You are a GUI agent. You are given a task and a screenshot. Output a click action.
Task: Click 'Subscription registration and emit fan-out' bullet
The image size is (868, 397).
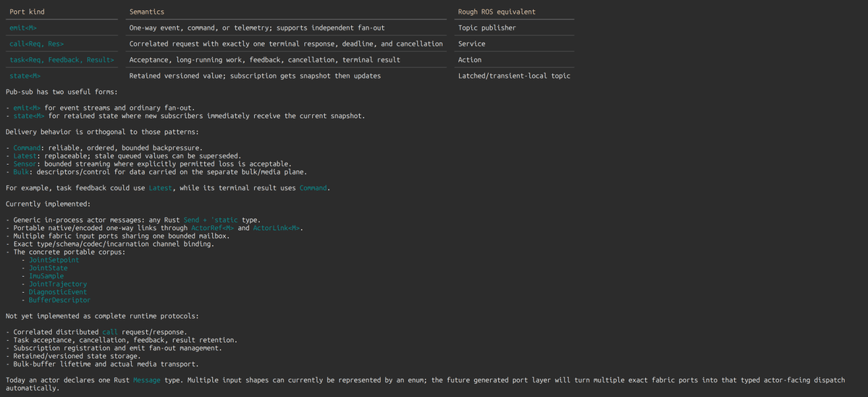coord(114,349)
